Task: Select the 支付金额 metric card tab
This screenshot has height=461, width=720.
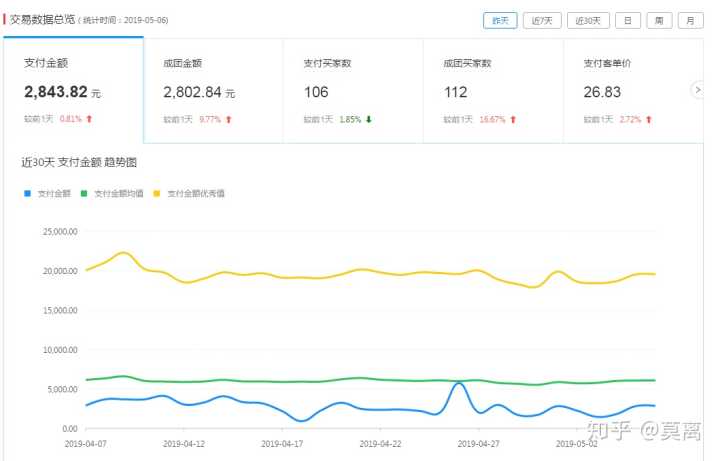Action: click(x=73, y=90)
